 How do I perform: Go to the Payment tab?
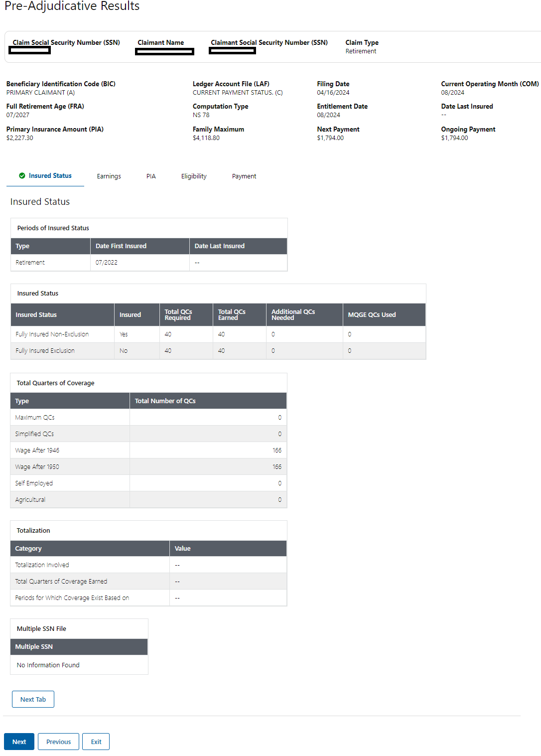click(244, 176)
